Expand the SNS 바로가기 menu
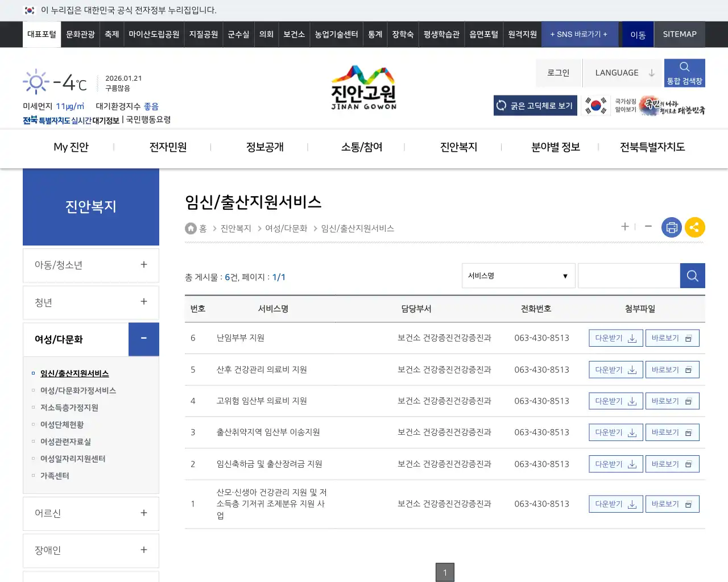 [580, 34]
